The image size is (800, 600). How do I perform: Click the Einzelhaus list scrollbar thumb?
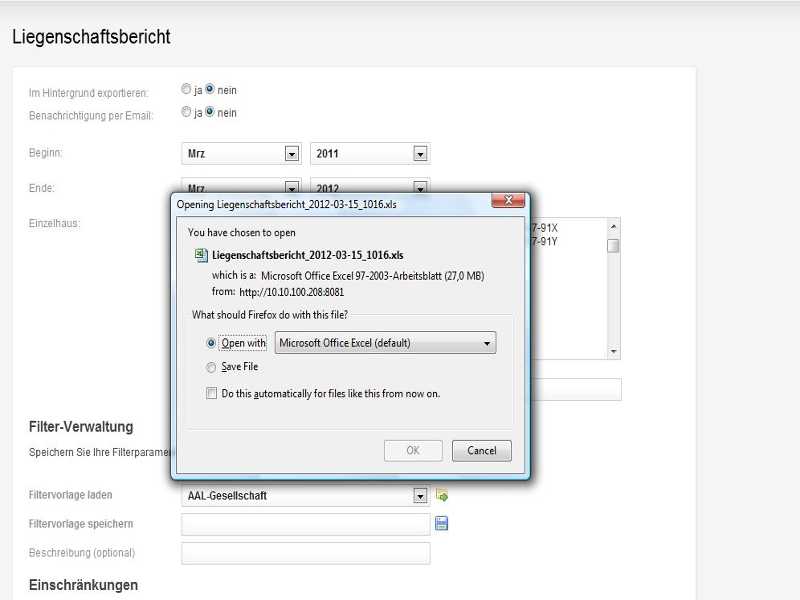613,245
